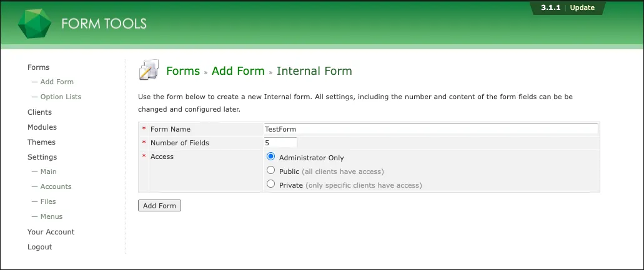
Task: Click the forms page icon beside heading
Action: pyautogui.click(x=149, y=71)
